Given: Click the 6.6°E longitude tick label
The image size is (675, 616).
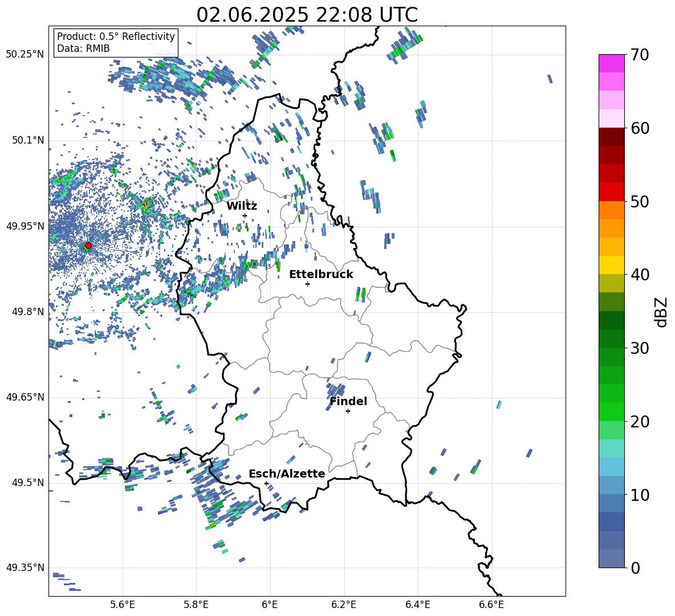Looking at the screenshot, I should pos(491,605).
